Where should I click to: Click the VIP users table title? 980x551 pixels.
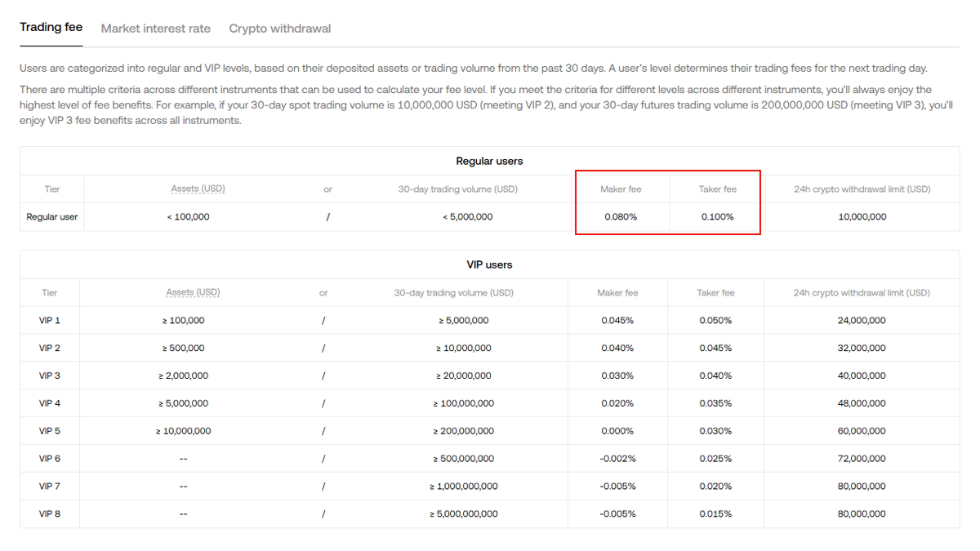click(x=489, y=265)
